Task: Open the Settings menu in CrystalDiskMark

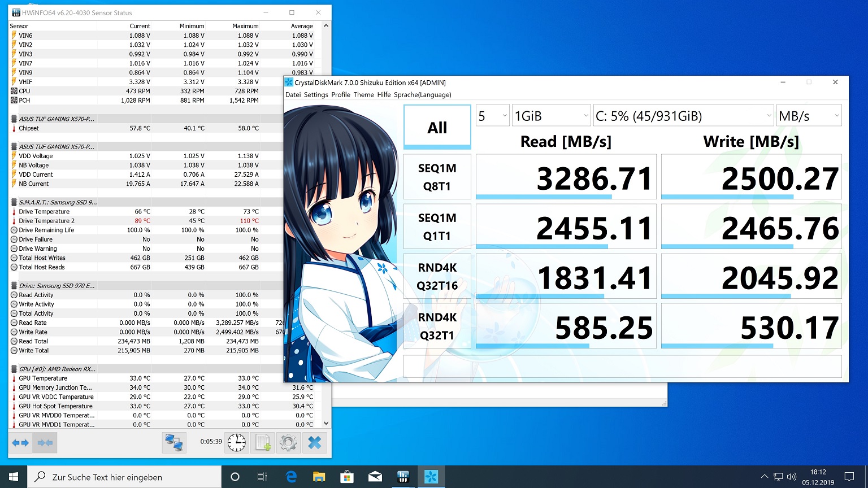Action: click(316, 95)
